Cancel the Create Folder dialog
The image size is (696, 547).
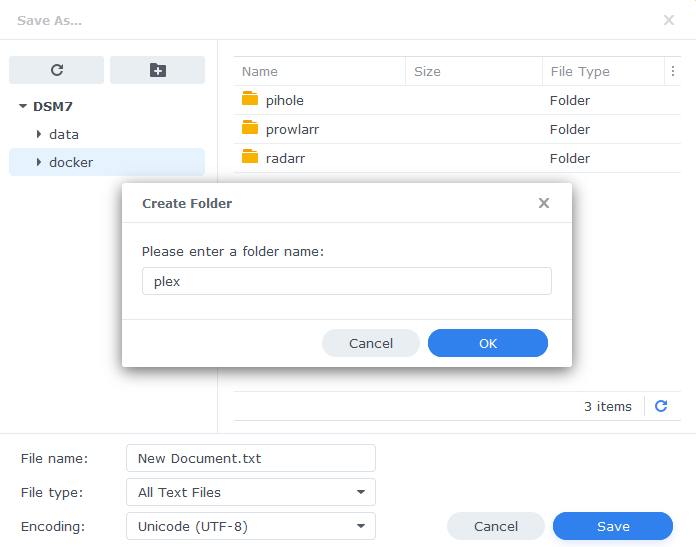[371, 343]
